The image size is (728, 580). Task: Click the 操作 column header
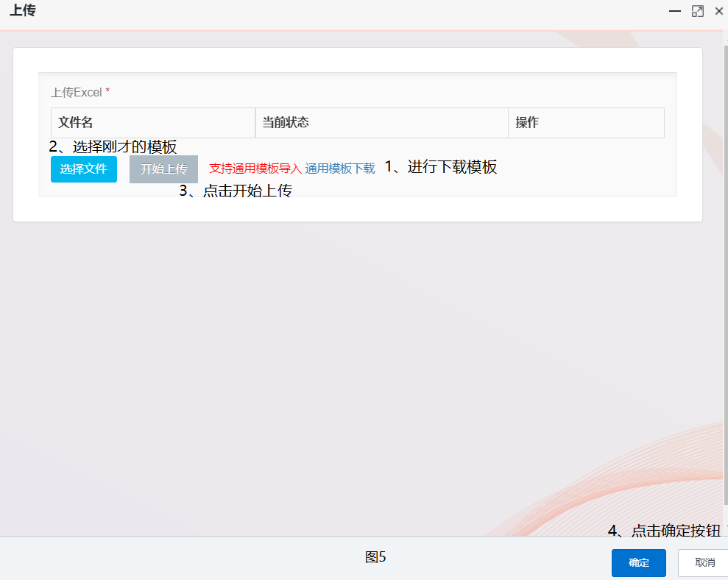click(x=586, y=123)
